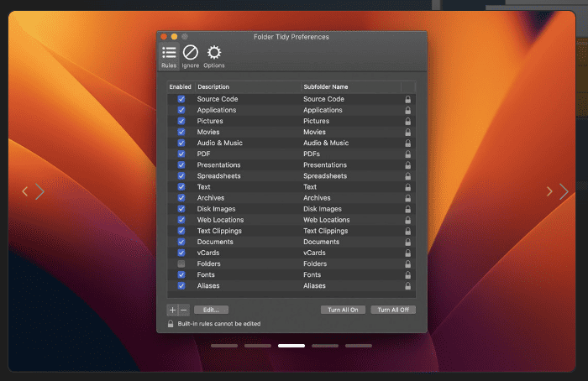
Task: Click the Enabled column header
Action: 181,87
